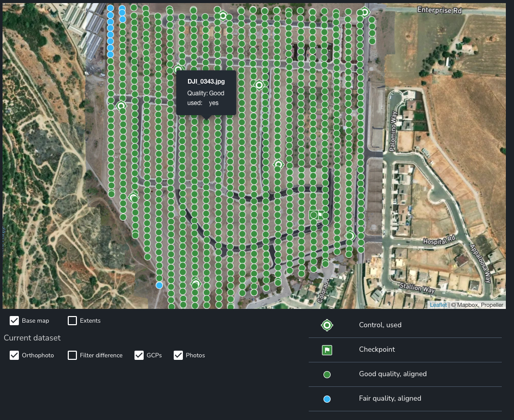The height and width of the screenshot is (420, 514).
Task: Click the 'Control, used' legend label
Action: point(380,325)
